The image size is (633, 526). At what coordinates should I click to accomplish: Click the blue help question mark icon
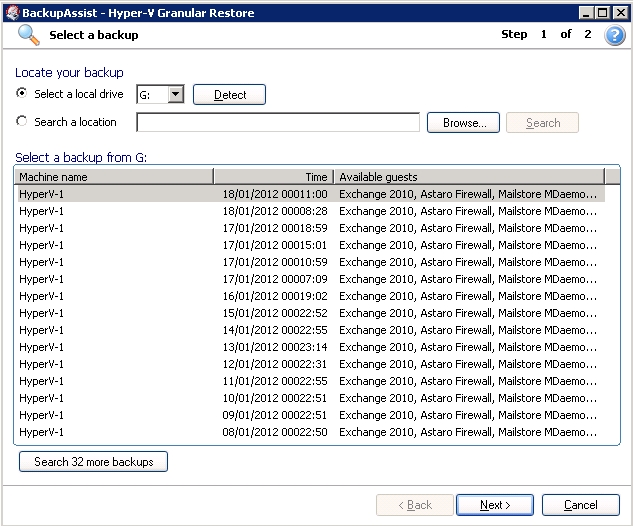(x=614, y=35)
